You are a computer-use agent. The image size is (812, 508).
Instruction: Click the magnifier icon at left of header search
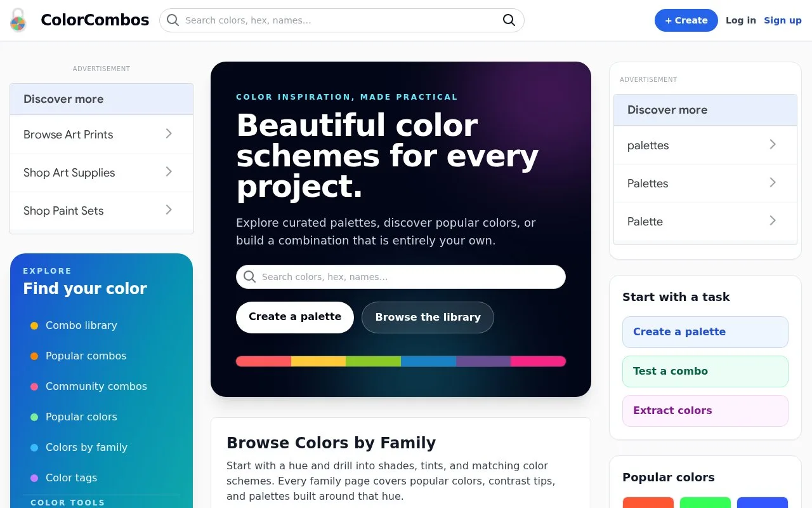(x=173, y=20)
